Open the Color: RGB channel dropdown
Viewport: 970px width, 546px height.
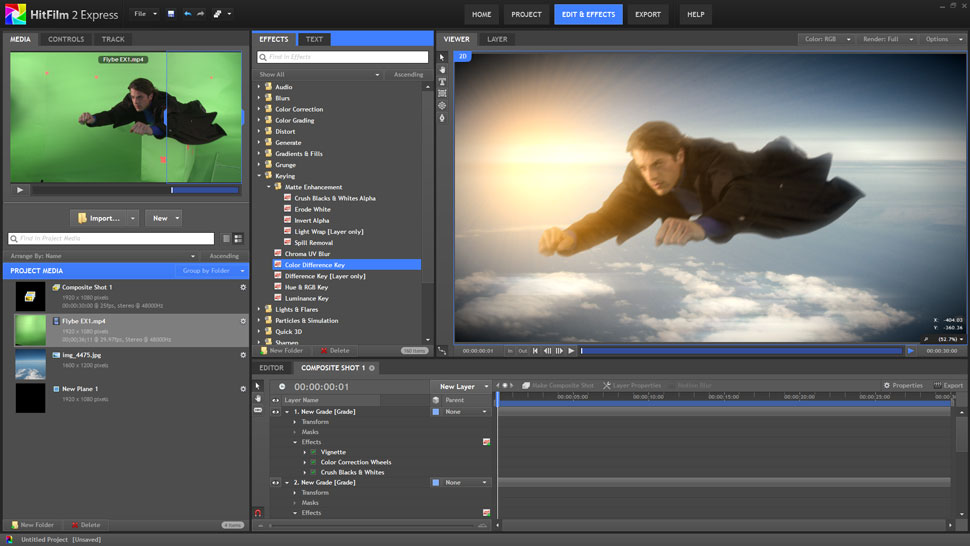(827, 39)
